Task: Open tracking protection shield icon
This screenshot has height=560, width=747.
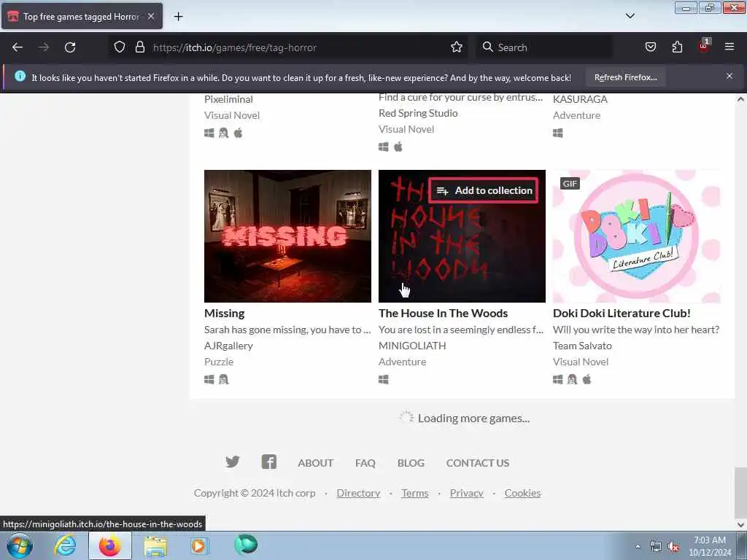Action: [120, 47]
